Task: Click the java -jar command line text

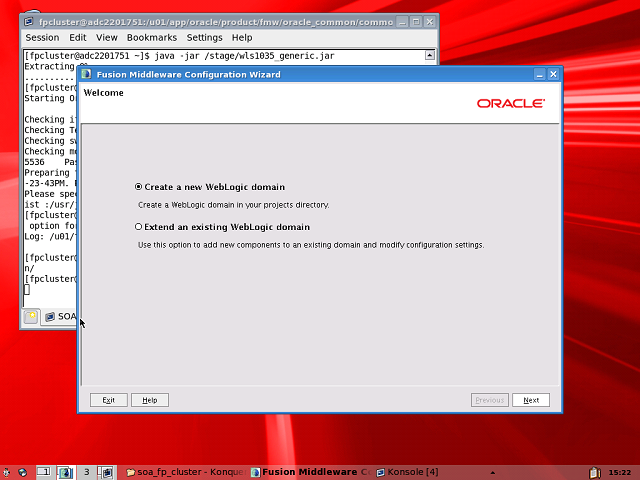Action: click(x=244, y=56)
